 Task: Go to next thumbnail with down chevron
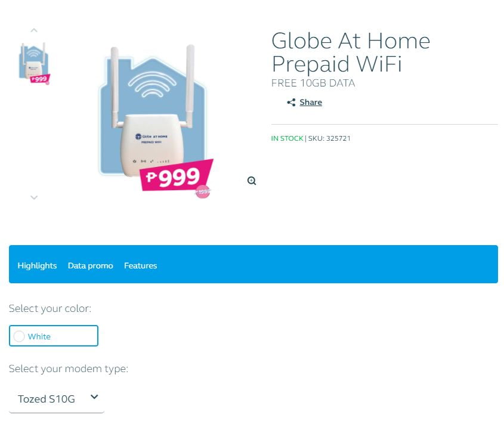click(34, 197)
